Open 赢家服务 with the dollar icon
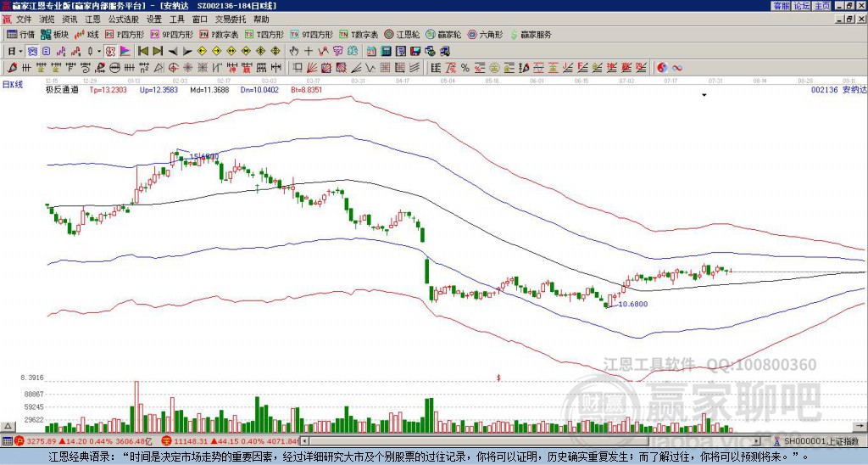The width and height of the screenshot is (868, 465). tap(531, 34)
